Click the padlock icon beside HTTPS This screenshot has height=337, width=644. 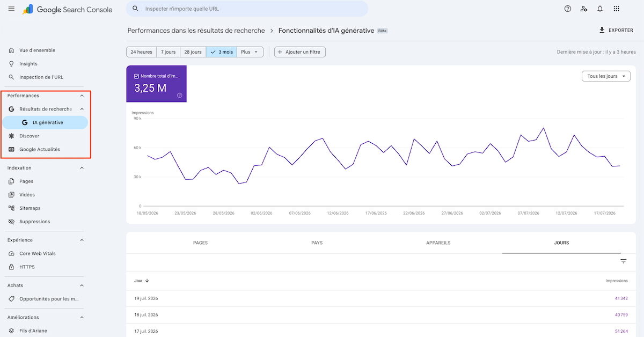(11, 267)
